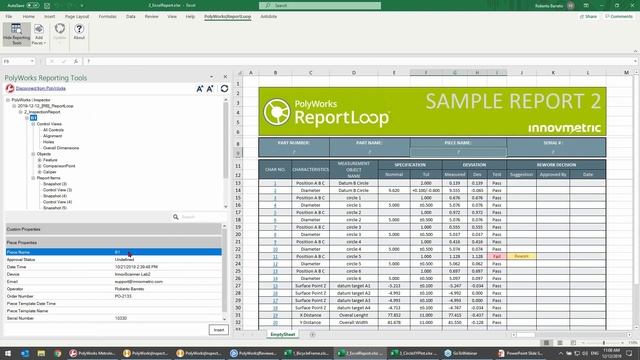Collapse the Control Views tree node
640x360 pixels.
click(33, 124)
